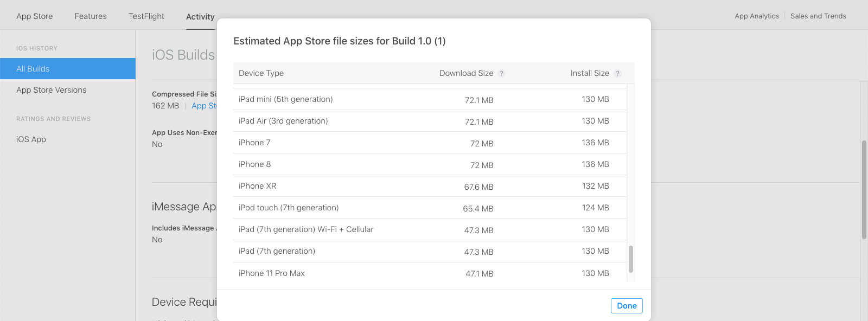Screen dimensions: 868x321
Task: Select the iPhone XR row
Action: pos(430,186)
